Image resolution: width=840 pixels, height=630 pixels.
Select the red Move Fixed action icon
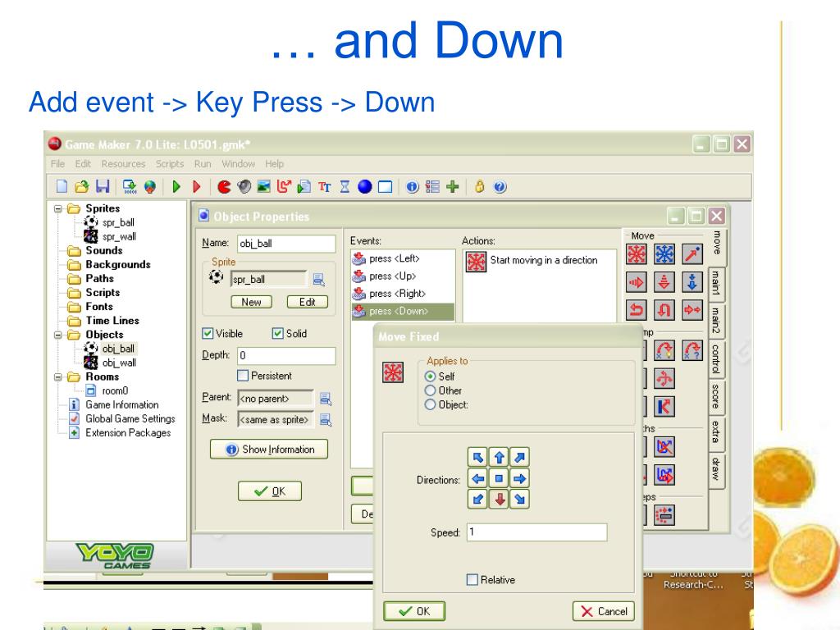(637, 254)
